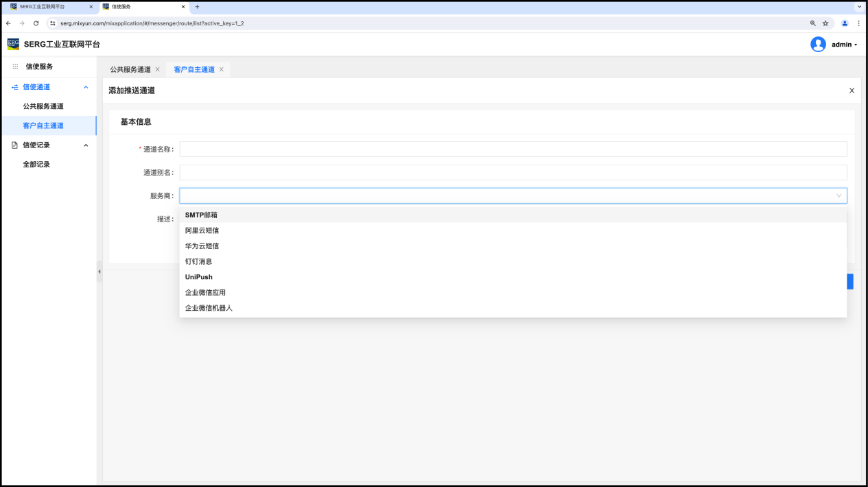The image size is (868, 487).
Task: Collapse the sidebar using the handle arrow
Action: pyautogui.click(x=99, y=272)
